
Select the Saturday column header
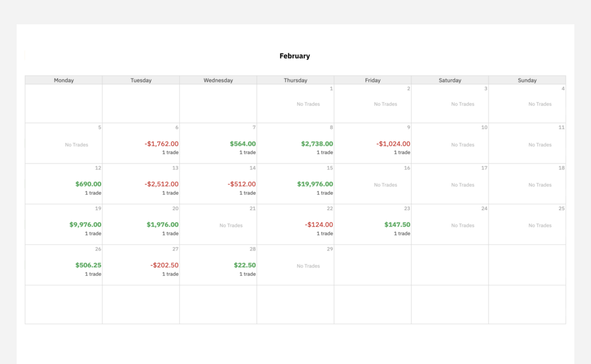pos(450,80)
